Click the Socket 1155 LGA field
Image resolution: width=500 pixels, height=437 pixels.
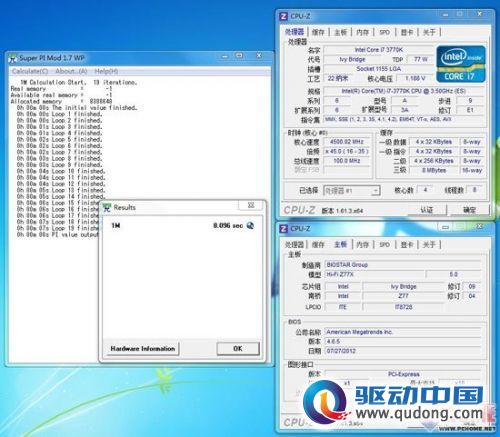[x=379, y=69]
